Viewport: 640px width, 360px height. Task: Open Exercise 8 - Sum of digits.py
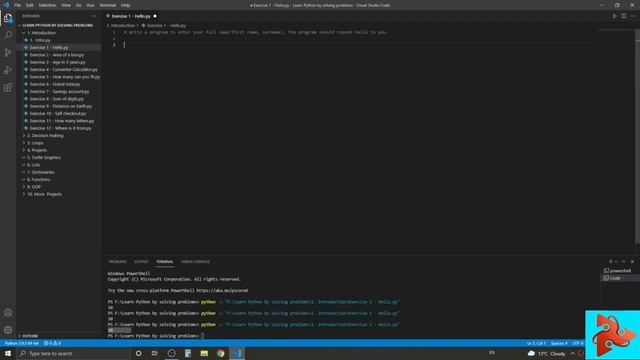[56, 99]
